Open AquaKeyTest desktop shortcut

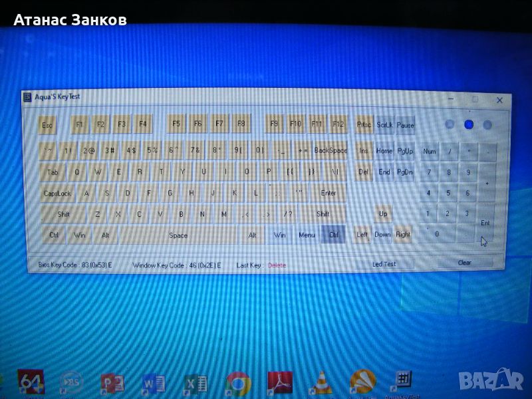(x=403, y=380)
